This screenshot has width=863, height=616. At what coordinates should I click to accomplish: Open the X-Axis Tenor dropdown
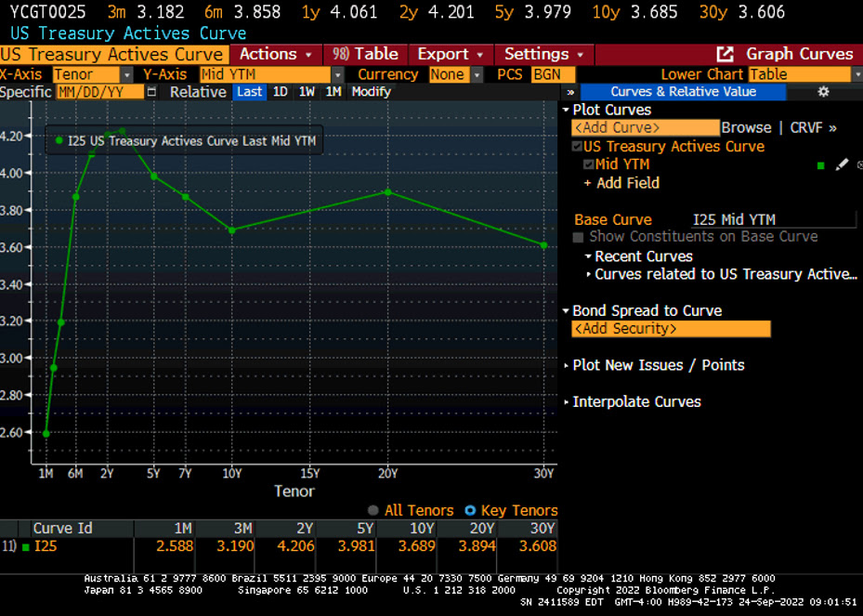point(126,74)
